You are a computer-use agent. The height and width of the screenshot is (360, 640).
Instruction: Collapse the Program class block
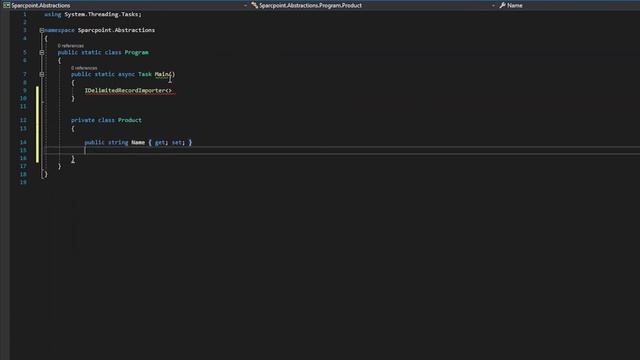tap(42, 52)
